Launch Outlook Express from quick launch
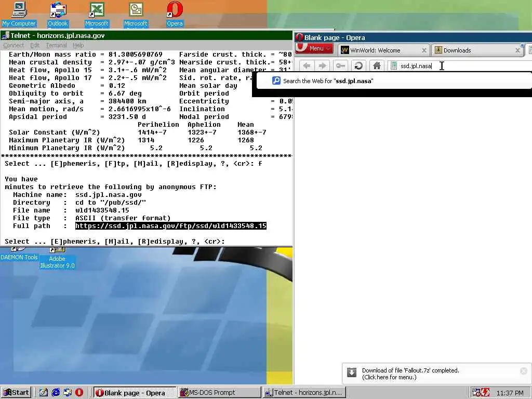The image size is (532, 399). tap(68, 393)
